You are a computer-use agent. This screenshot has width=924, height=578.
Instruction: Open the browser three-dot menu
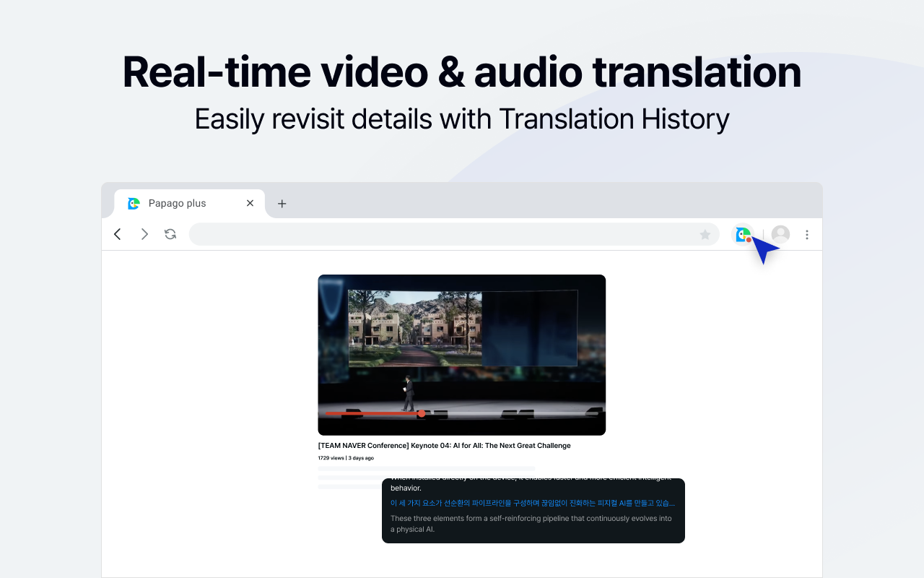click(x=807, y=234)
